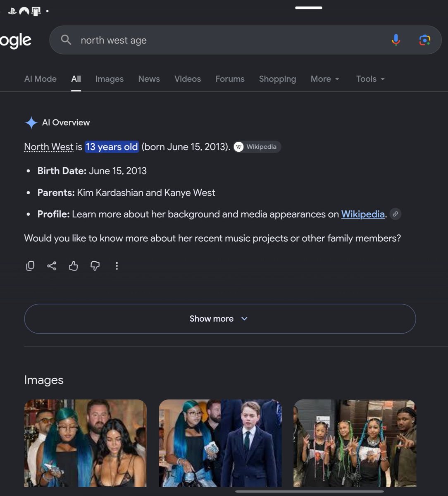Open the Forums tab
The image size is (448, 496).
tap(230, 79)
